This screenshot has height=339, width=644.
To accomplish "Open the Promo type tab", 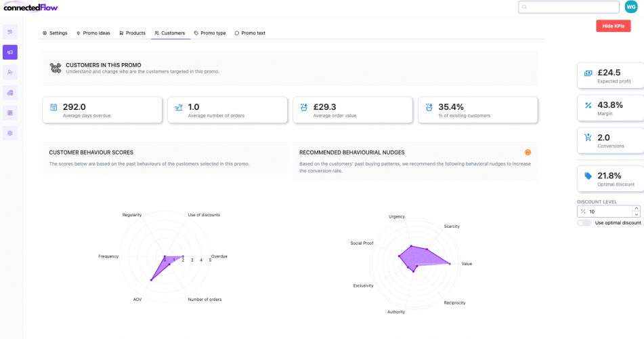I will [210, 33].
